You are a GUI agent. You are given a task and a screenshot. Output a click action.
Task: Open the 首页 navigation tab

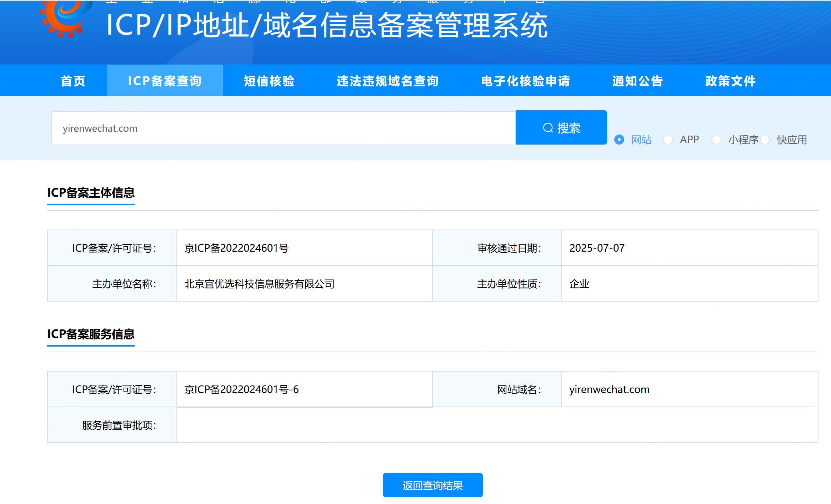tap(73, 81)
